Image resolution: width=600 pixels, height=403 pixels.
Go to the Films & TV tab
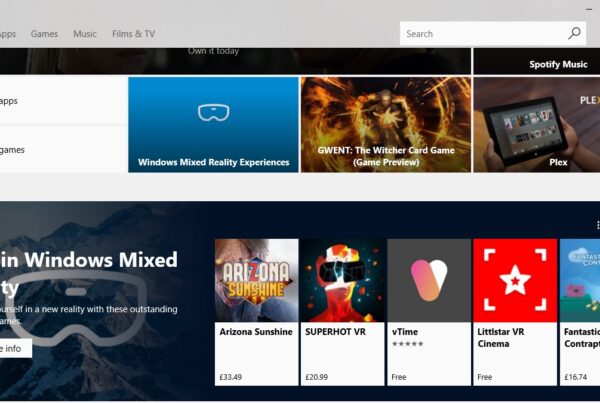[x=133, y=34]
